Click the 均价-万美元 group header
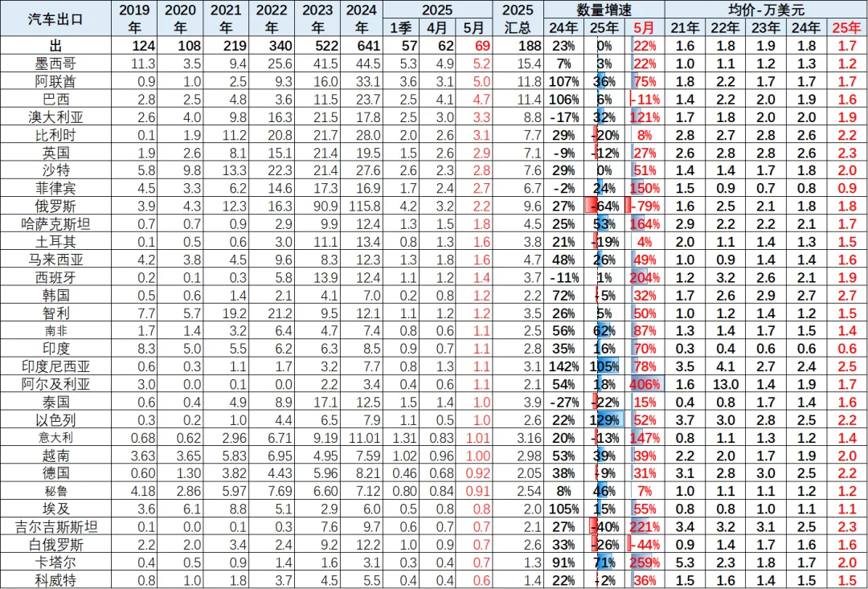 (767, 10)
